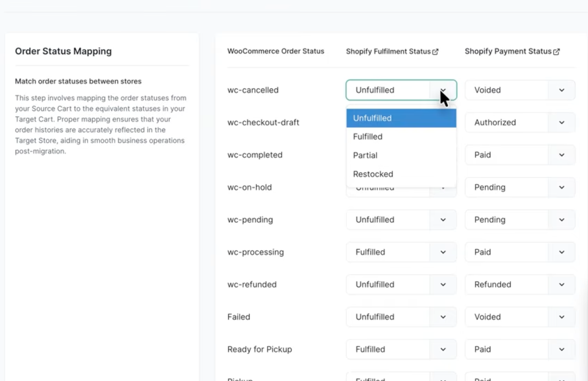
Task: Click the wc-refunded row label
Action: point(252,284)
